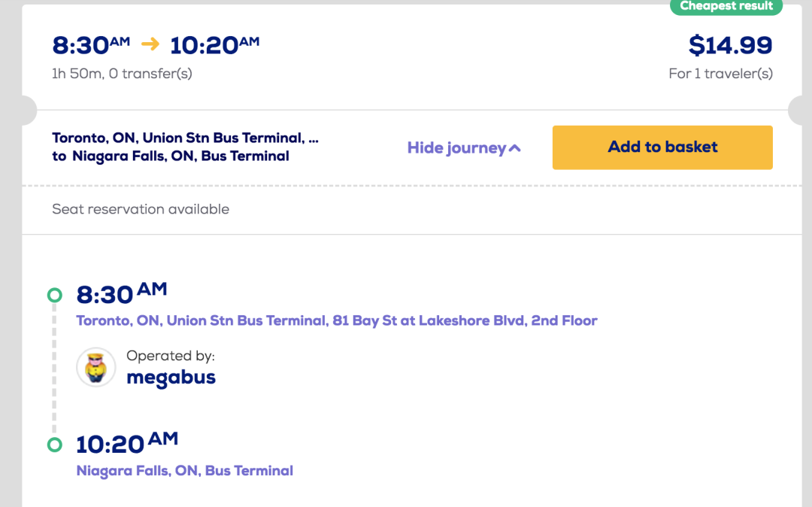
Task: Click the For 1 traveler(s) label
Action: pos(720,74)
